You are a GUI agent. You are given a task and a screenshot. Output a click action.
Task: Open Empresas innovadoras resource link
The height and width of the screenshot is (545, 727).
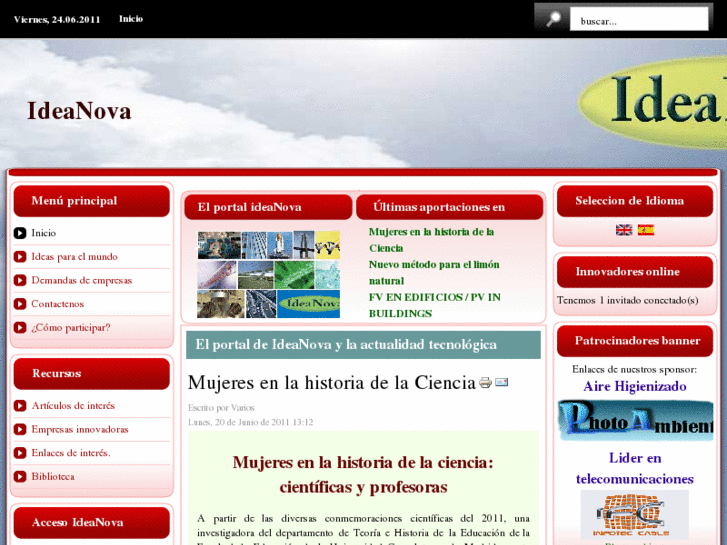click(80, 430)
